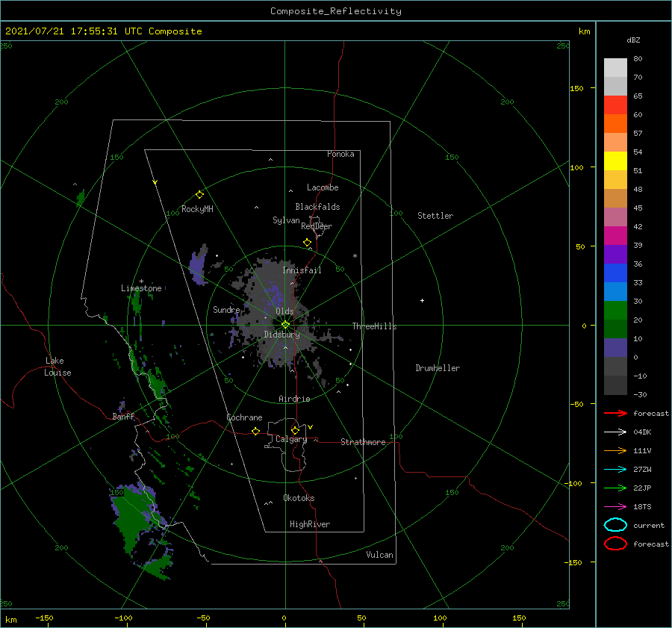This screenshot has width=672, height=628.
Task: Click the Composite_Reflectivity title
Action: point(336,11)
